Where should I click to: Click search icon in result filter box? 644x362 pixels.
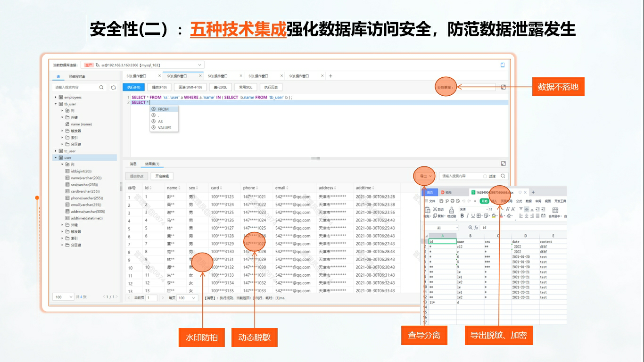pyautogui.click(x=503, y=176)
